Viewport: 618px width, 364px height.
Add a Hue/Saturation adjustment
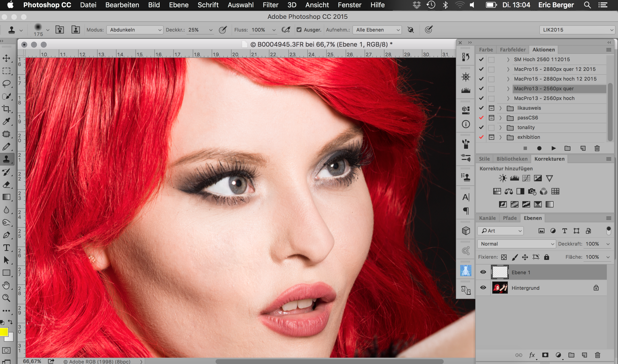pyautogui.click(x=497, y=192)
